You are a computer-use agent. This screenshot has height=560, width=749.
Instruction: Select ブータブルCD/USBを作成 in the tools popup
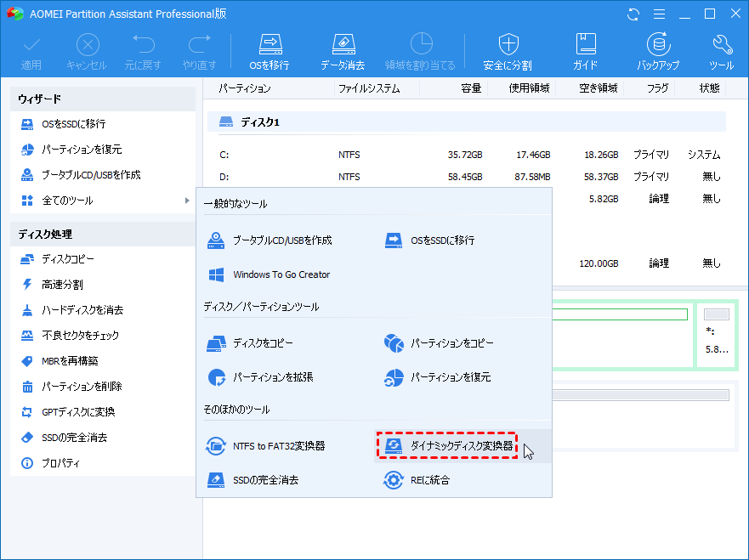point(270,240)
